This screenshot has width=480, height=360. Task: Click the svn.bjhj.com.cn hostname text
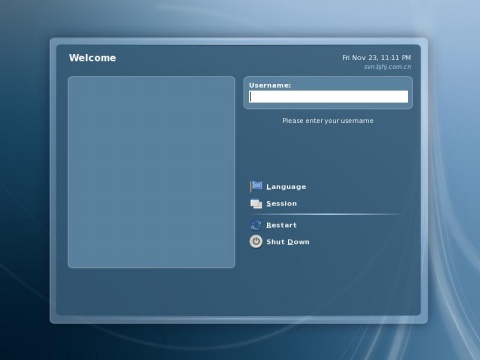point(387,67)
